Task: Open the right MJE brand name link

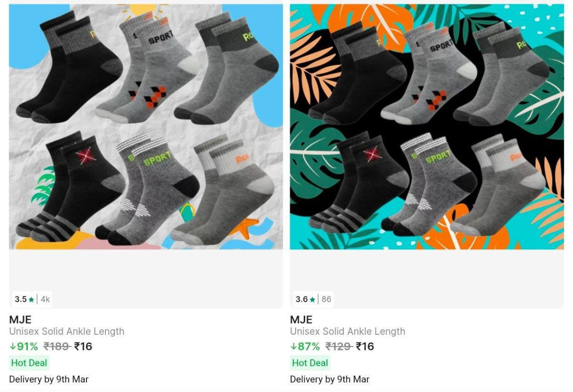Action: pos(301,319)
